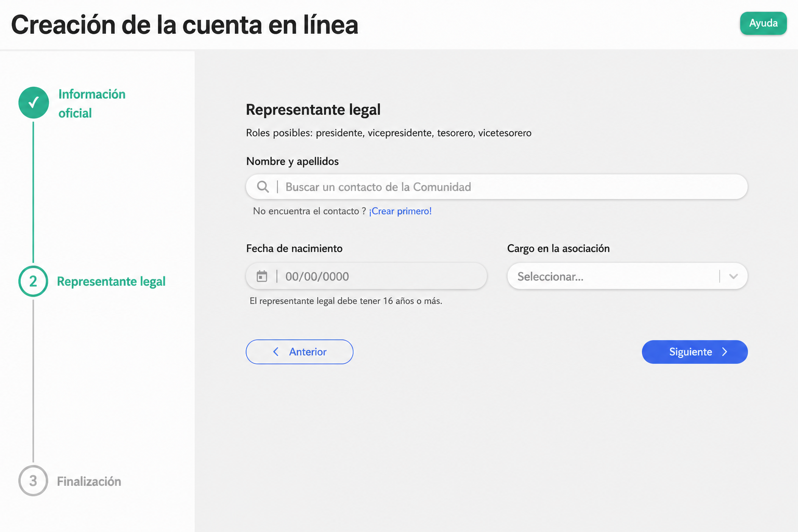798x532 pixels.
Task: Click the Siguiente button
Action: pyautogui.click(x=695, y=352)
